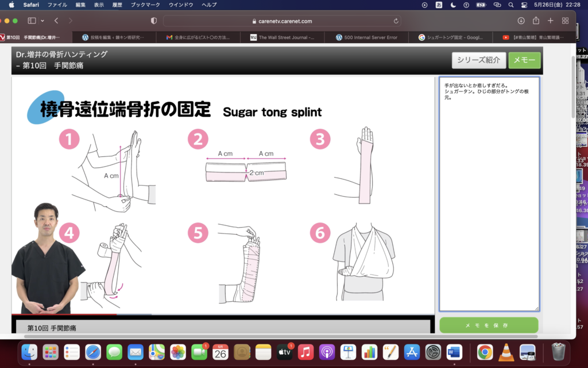Image resolution: width=588 pixels, height=368 pixels.
Task: Show the tab overview grid icon
Action: [x=565, y=21]
